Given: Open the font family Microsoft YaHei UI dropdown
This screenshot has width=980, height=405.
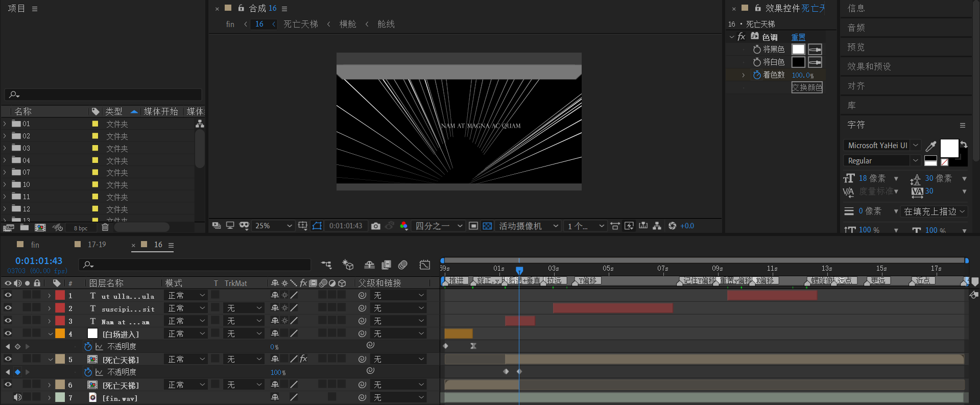Looking at the screenshot, I should click(882, 146).
